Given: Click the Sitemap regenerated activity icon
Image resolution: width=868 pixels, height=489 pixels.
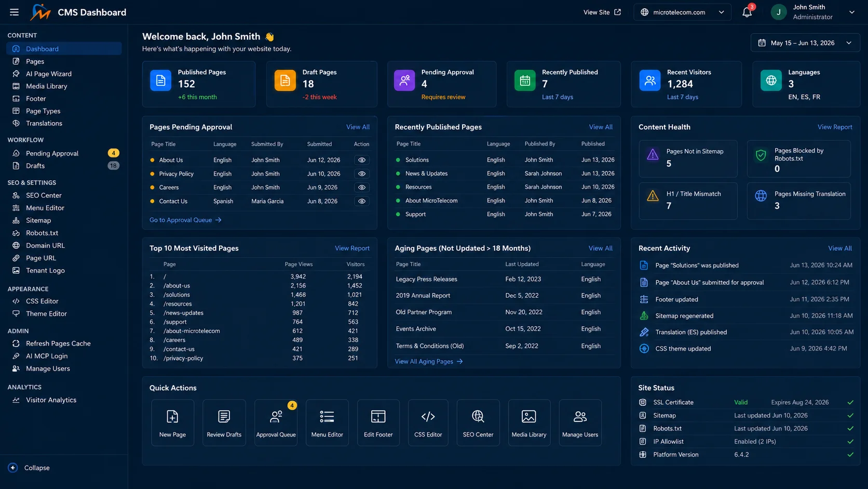Looking at the screenshot, I should [644, 316].
